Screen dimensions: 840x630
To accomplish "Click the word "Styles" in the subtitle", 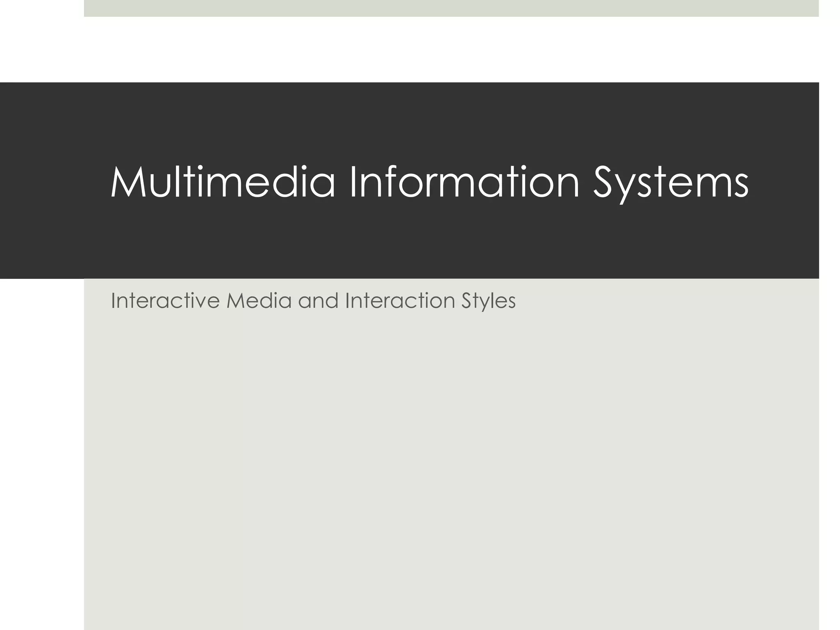I will [x=488, y=301].
